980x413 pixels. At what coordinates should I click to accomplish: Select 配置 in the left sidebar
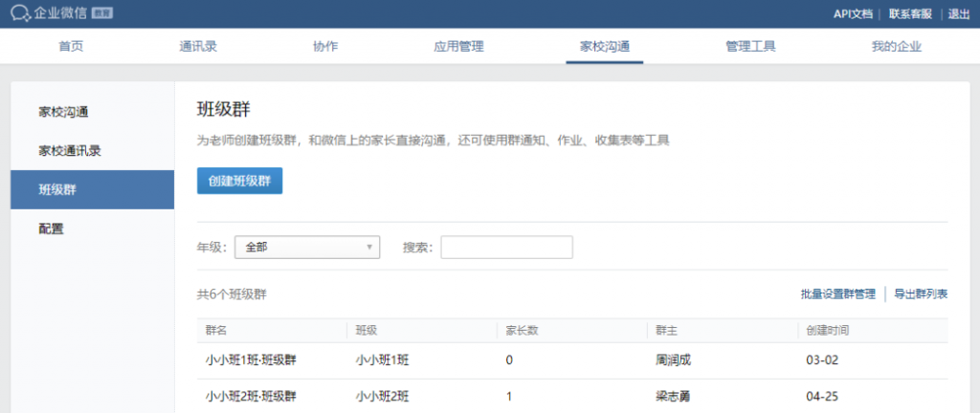click(52, 228)
